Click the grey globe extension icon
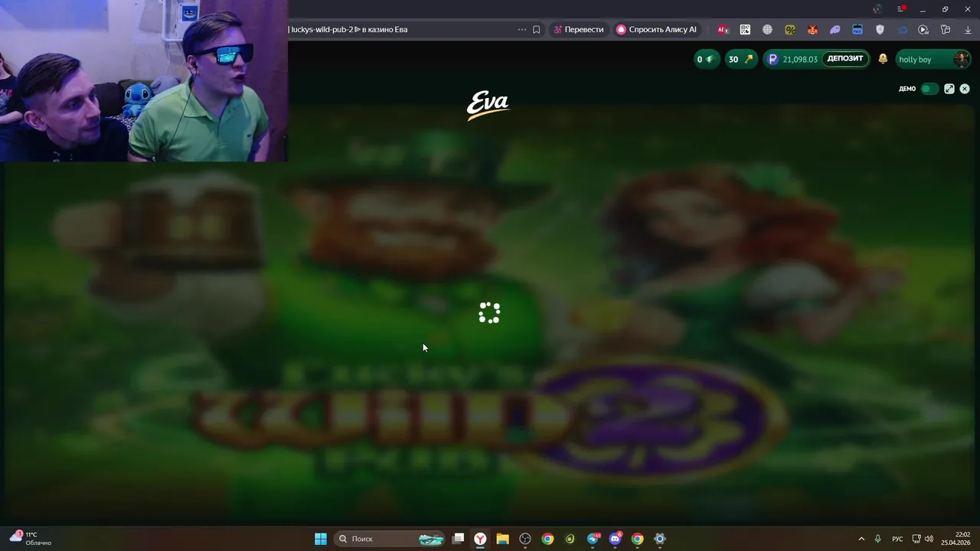Screen dimensions: 980x551 767,29
